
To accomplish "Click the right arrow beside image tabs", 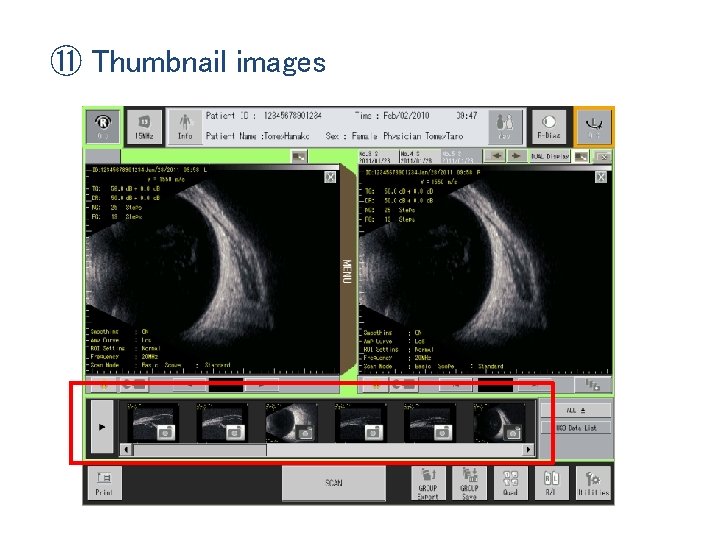I will point(516,156).
